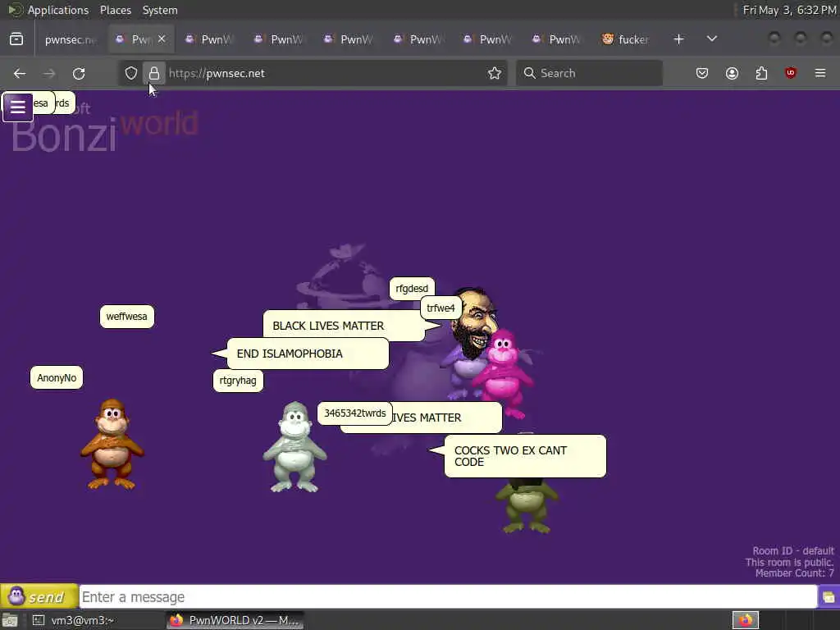
Task: Bookmark this page with the star
Action: tap(495, 73)
